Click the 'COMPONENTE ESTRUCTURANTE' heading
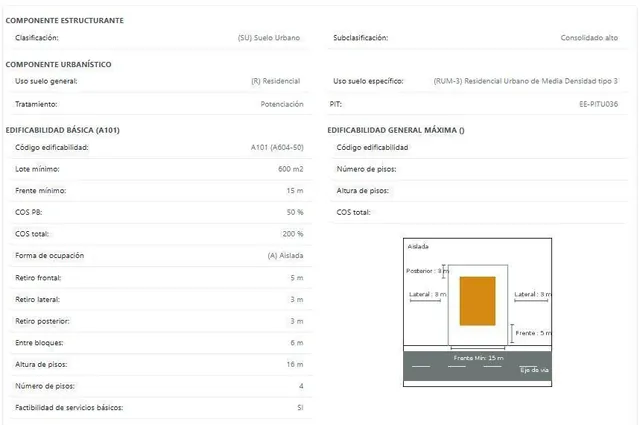 coord(64,20)
